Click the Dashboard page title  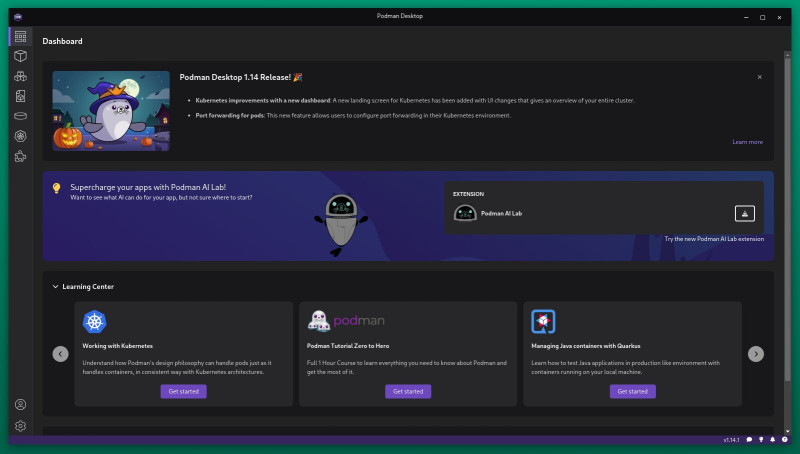point(62,41)
